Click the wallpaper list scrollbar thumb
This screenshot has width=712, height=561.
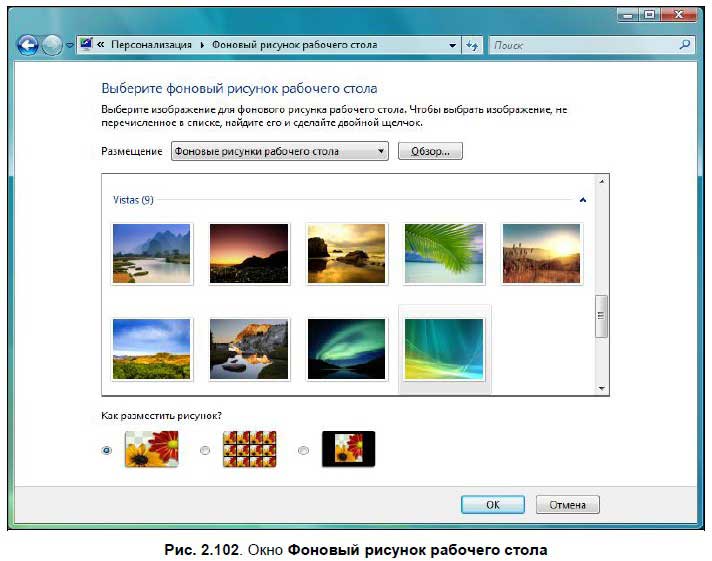[x=601, y=316]
